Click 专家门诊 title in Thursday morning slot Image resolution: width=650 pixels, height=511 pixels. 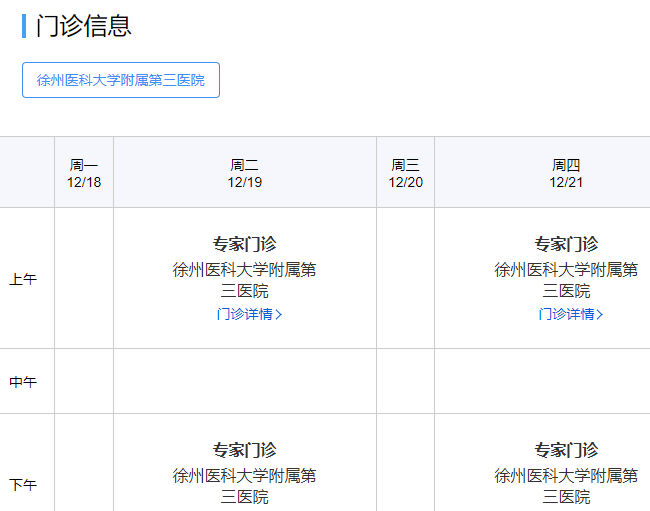pyautogui.click(x=566, y=244)
